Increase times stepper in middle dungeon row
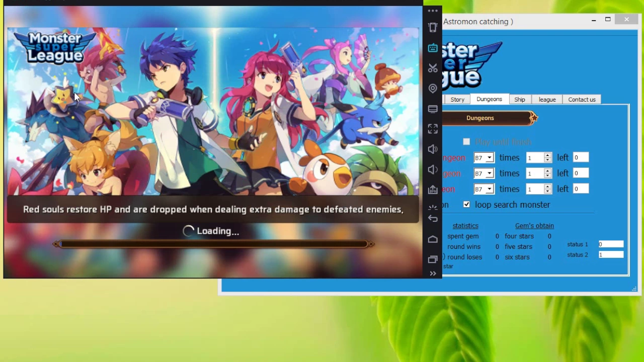 547,171
